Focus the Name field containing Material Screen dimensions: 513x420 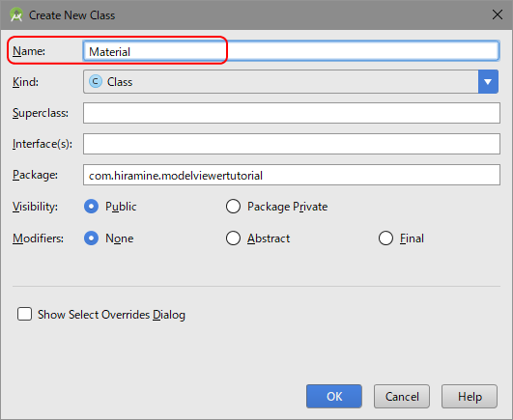point(291,51)
